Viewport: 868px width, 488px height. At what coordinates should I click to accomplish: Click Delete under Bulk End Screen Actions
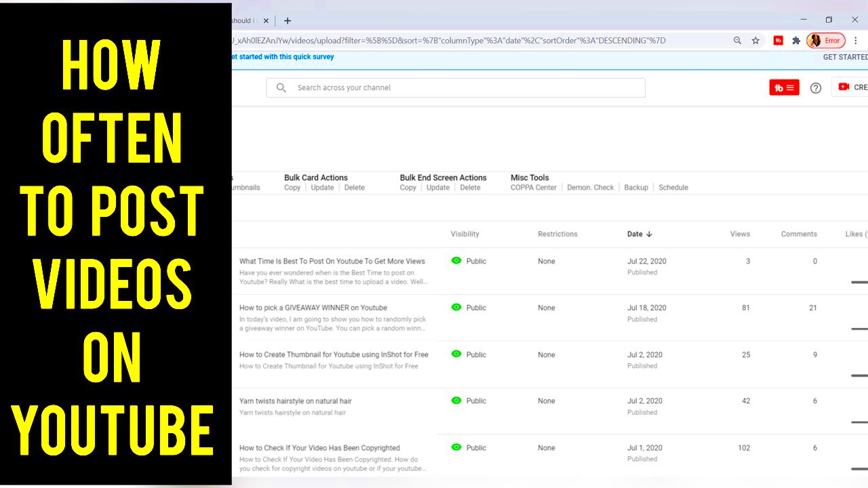(x=470, y=188)
